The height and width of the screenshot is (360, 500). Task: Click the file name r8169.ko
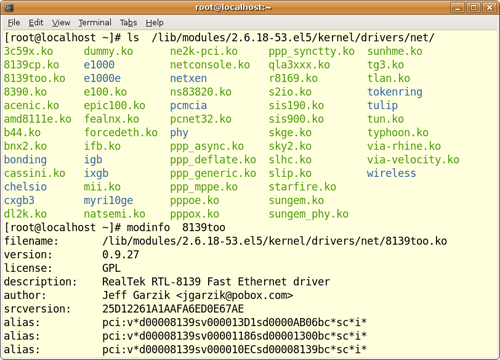point(293,78)
